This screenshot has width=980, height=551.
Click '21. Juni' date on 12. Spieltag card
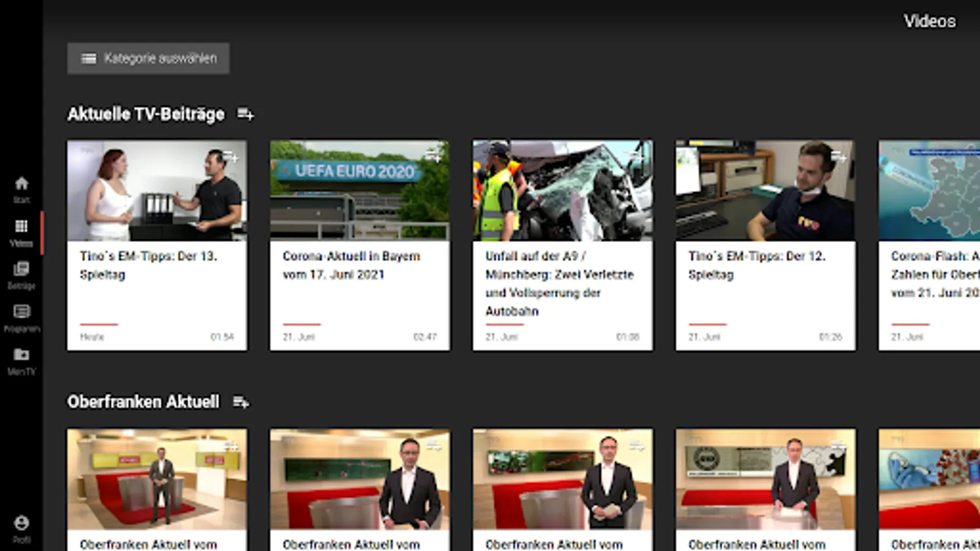704,337
